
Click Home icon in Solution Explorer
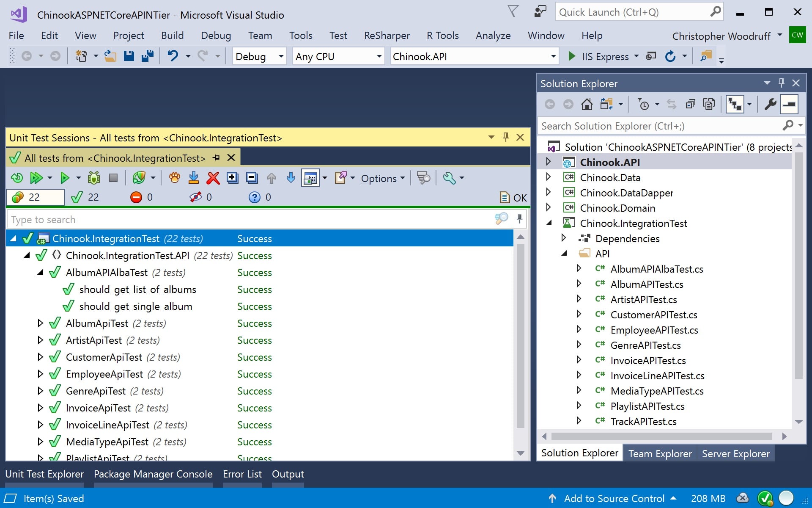point(587,104)
